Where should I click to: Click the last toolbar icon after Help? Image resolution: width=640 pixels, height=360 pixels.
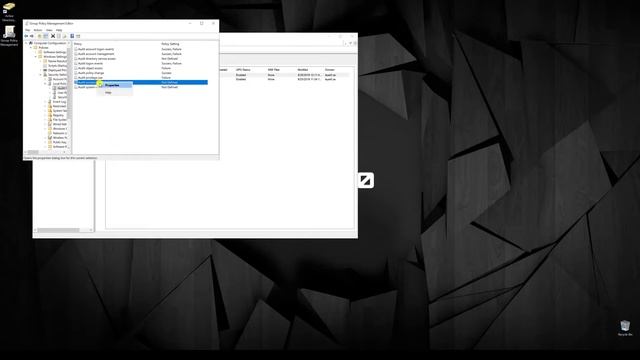(78, 36)
